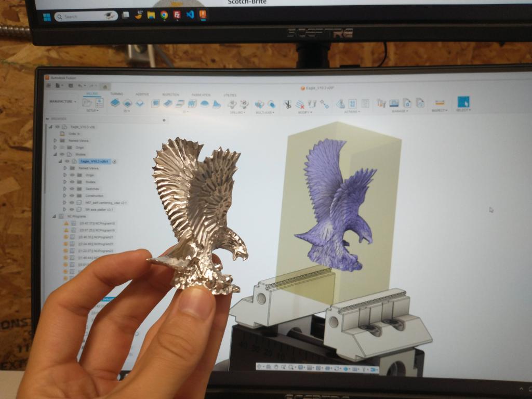Screen dimensions: 532x399
Task: Open Visual Studio Code from the taskbar
Action: (x=190, y=15)
